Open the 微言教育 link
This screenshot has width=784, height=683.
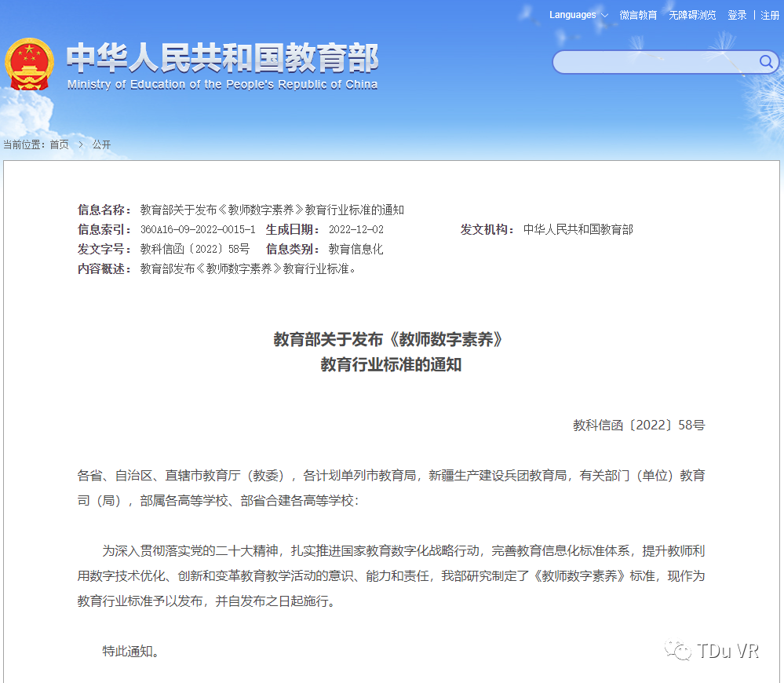coord(638,15)
